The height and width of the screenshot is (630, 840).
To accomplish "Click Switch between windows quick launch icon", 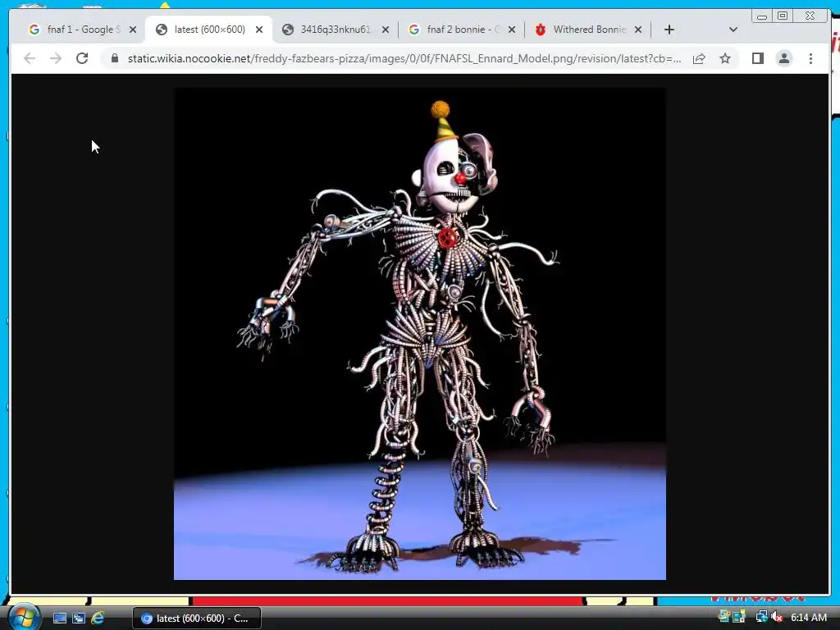I will pyautogui.click(x=79, y=619).
